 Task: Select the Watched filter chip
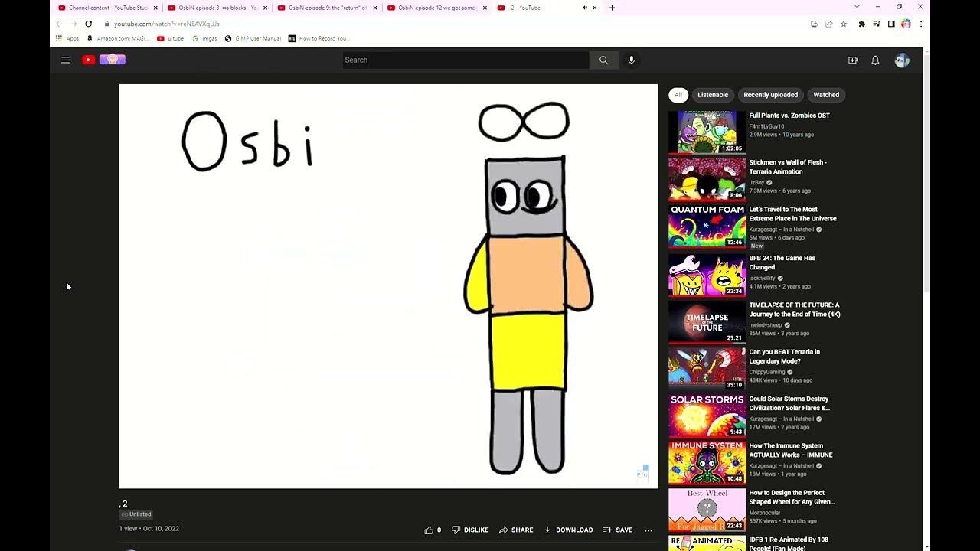[826, 95]
